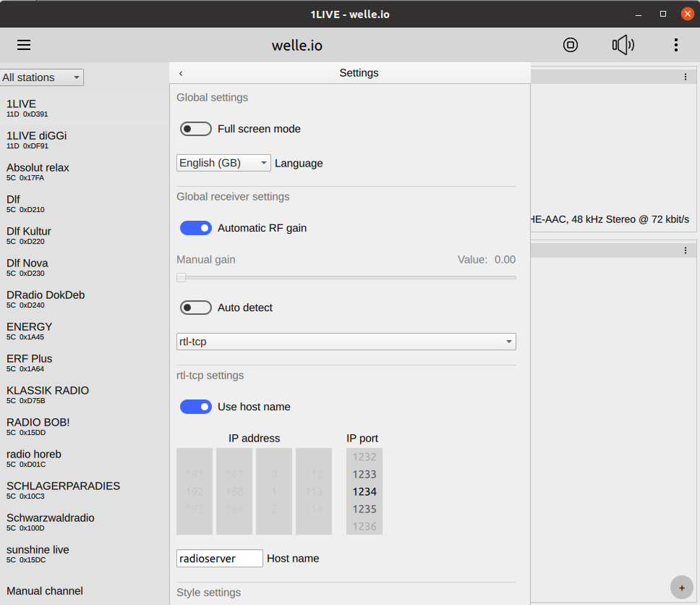Select DRadio DokDeb station
This screenshot has width=700, height=605.
(85, 300)
